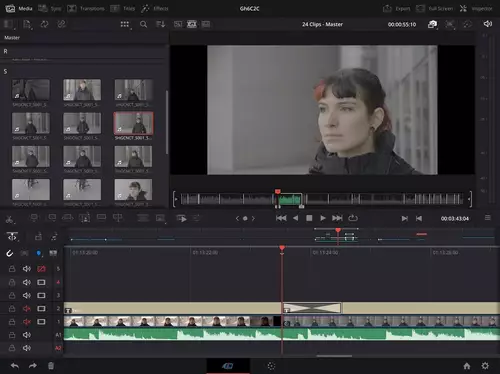Click the green source tape clip region
This screenshot has height=374, width=500.
(290, 200)
